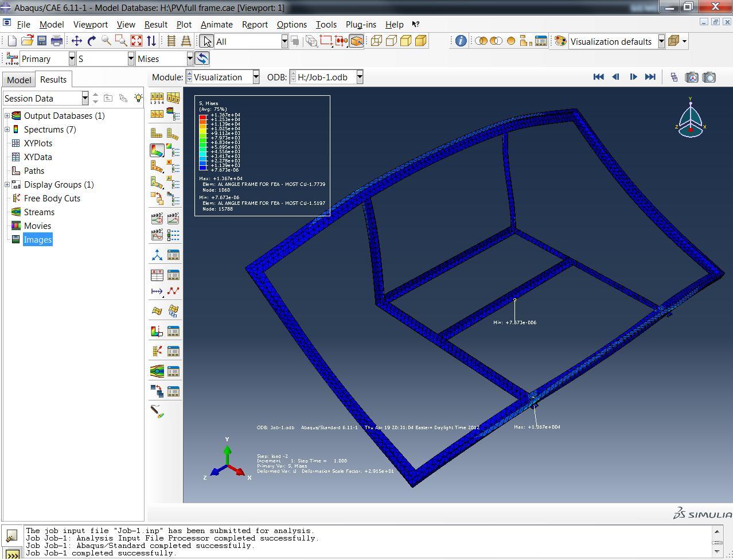Click Plot Contours on Deformed Shape
Viewport: 733px width, 560px height.
(x=157, y=150)
